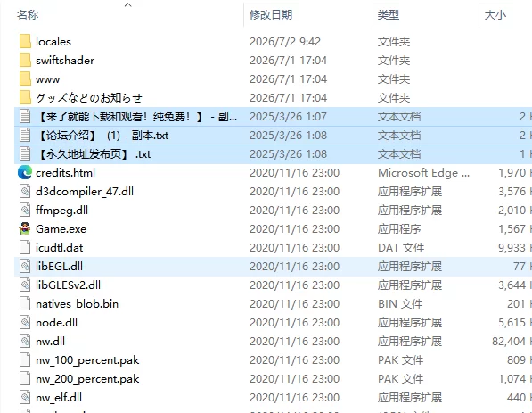This screenshot has width=532, height=413.
Task: Click the Microsoft Edge type of credits.html
Action: 424,172
